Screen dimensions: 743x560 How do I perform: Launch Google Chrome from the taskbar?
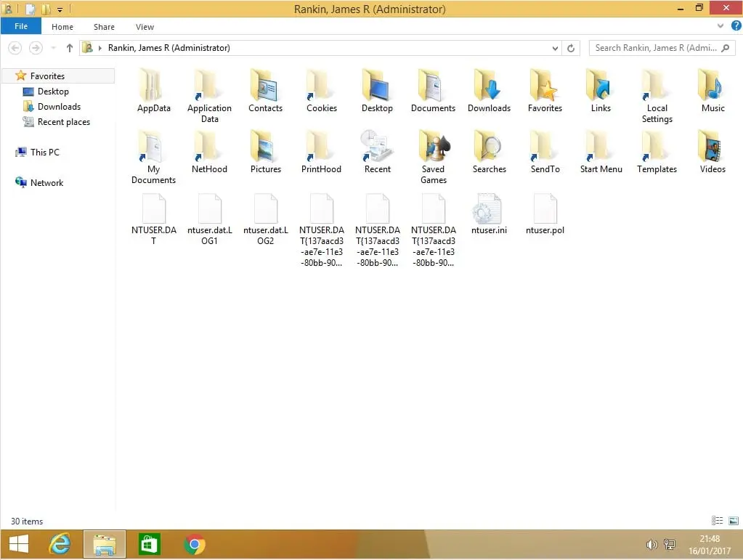click(194, 544)
